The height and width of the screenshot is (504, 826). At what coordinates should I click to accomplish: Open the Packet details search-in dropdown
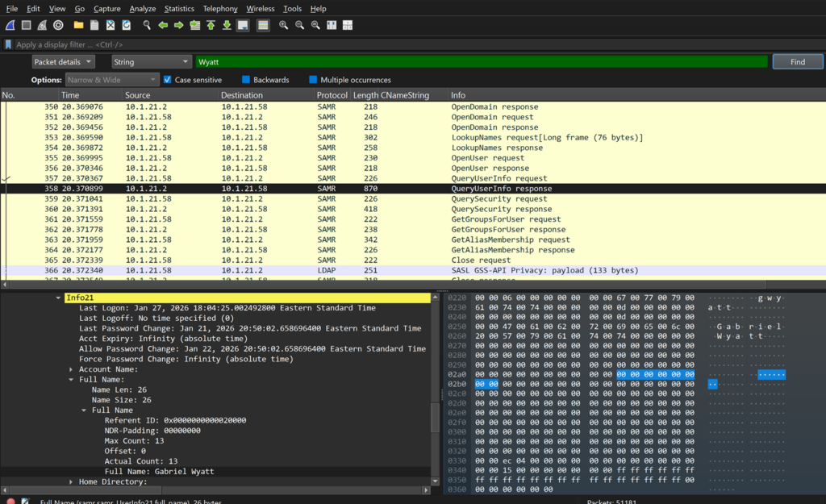(x=64, y=61)
